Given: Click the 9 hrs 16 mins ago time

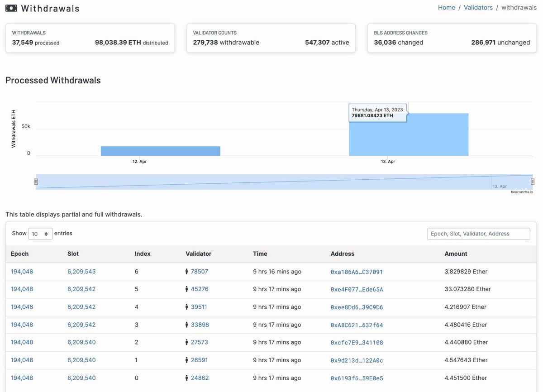Looking at the screenshot, I should (x=277, y=272).
